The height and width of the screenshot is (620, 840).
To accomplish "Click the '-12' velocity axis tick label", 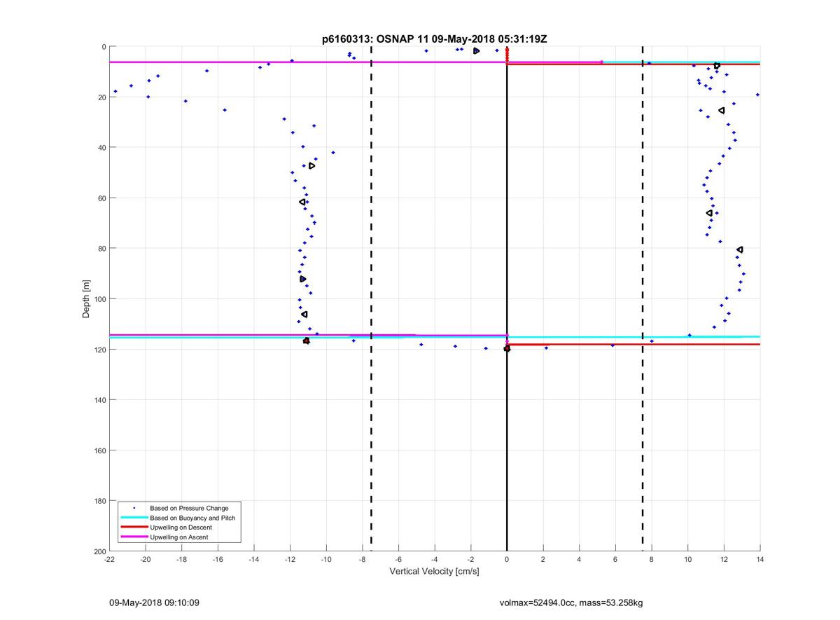I will [x=290, y=559].
